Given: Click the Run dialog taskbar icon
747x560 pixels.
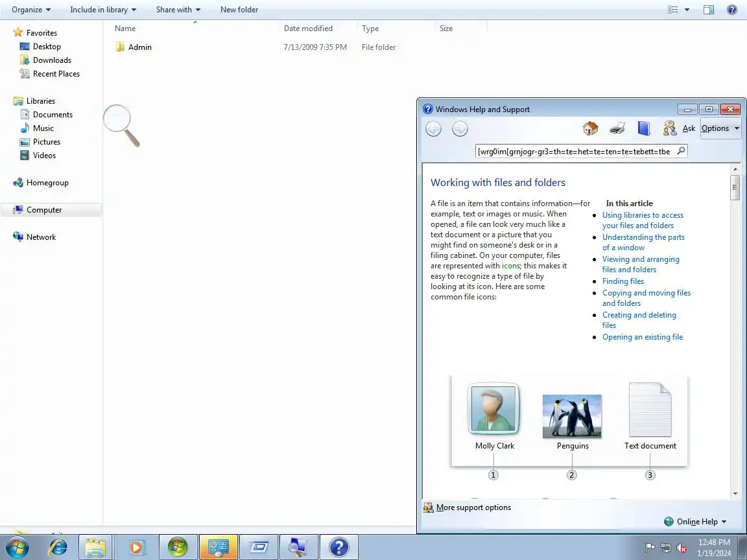Looking at the screenshot, I should (258, 547).
